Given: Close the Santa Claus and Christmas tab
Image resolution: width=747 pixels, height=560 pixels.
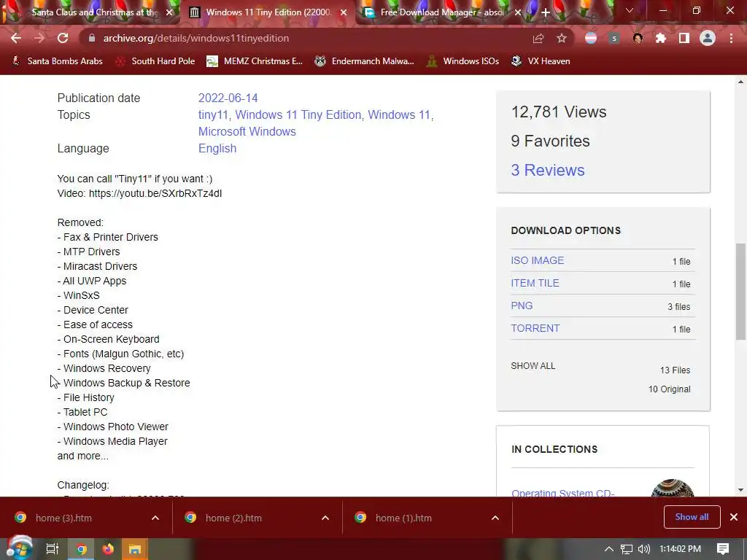Looking at the screenshot, I should point(169,12).
